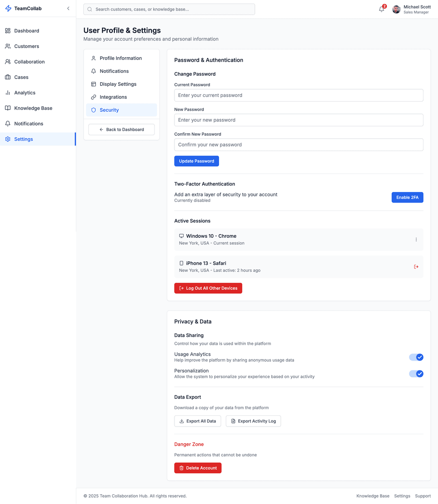Click the Export All Data button
The height and width of the screenshot is (504, 438).
tap(198, 421)
